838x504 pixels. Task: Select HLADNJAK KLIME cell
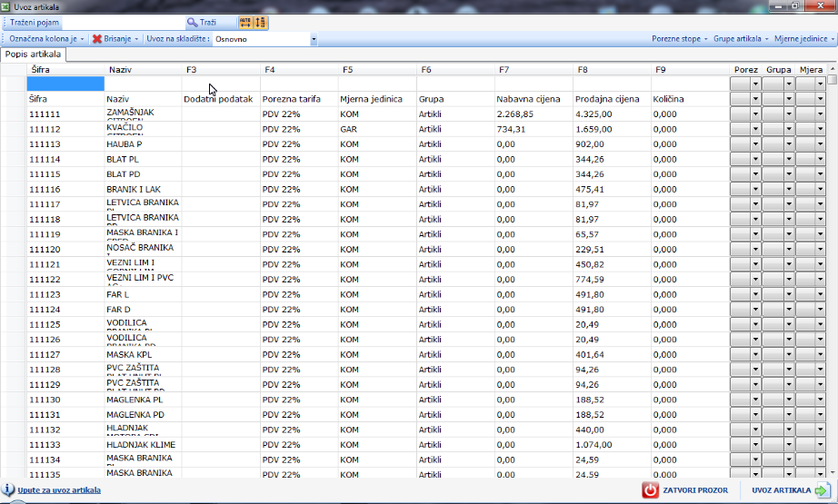point(143,444)
